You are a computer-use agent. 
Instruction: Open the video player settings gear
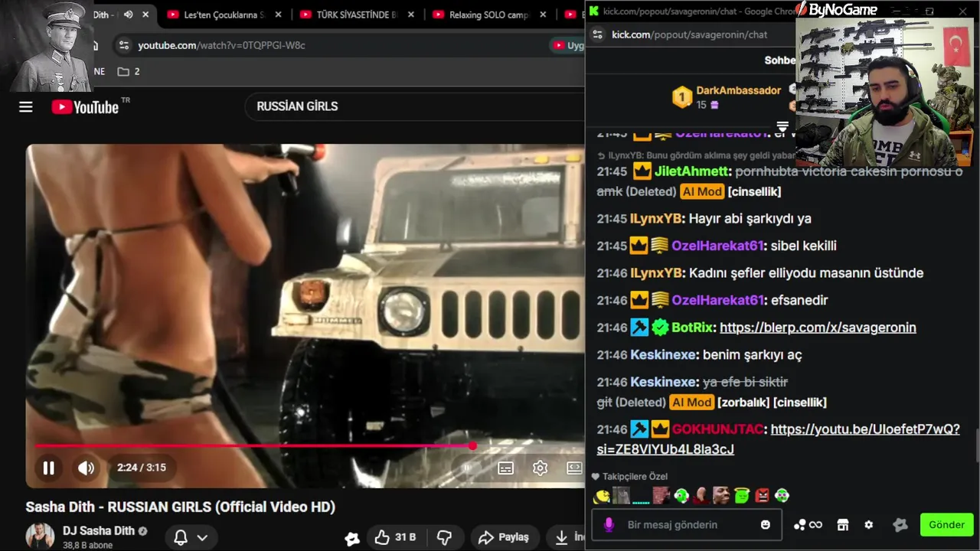[541, 468]
